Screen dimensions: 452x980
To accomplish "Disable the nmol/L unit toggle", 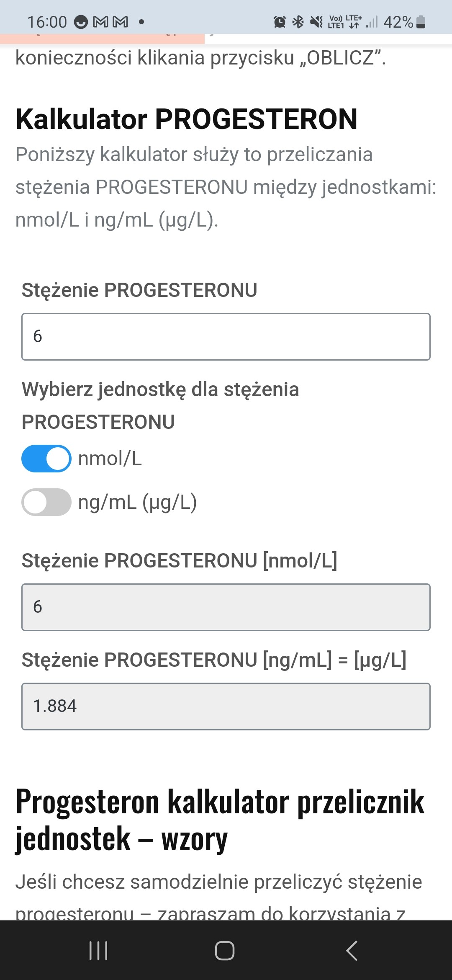I will [x=46, y=459].
